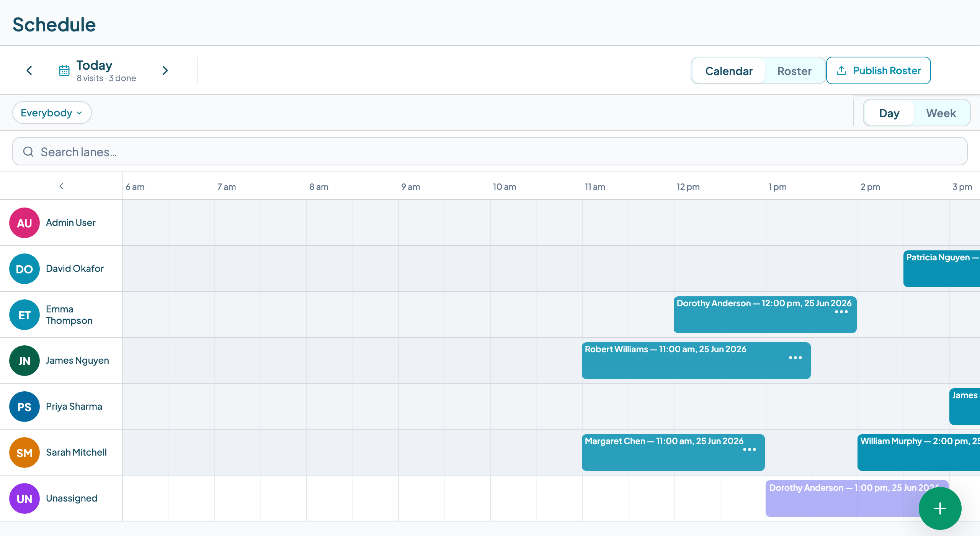Click Unassigned lane label

pos(72,498)
